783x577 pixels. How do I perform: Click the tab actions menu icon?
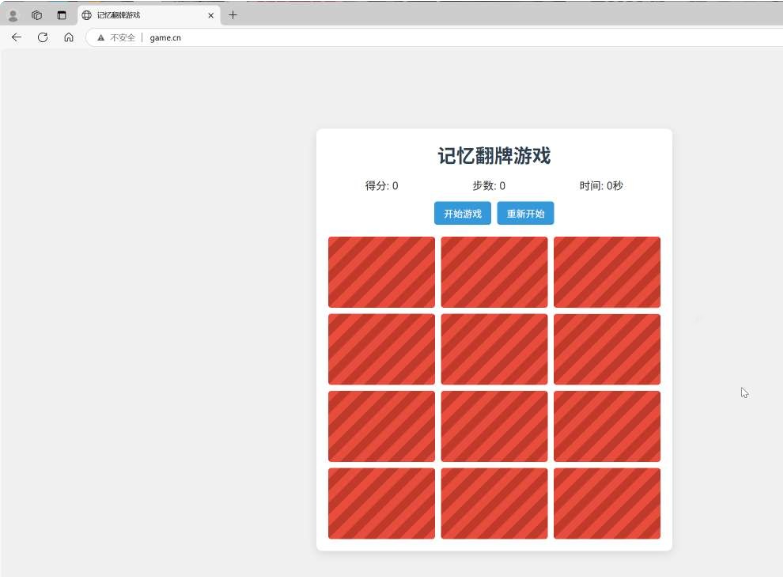(x=61, y=15)
